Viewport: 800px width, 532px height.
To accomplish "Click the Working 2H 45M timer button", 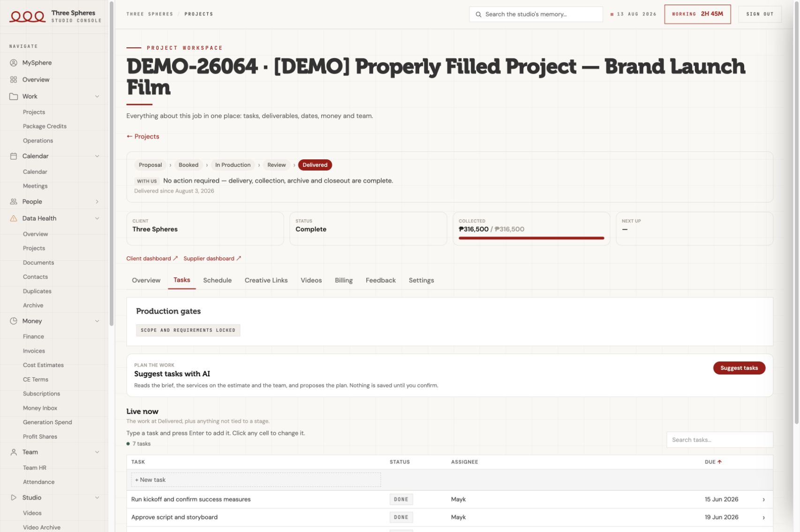I will 697,14.
